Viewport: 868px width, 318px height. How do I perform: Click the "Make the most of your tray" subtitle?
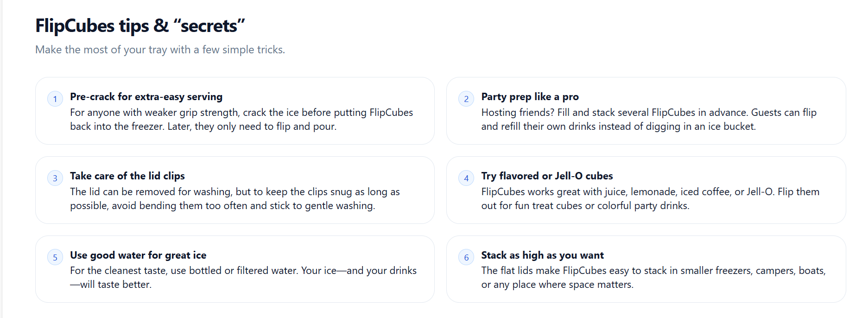point(160,50)
